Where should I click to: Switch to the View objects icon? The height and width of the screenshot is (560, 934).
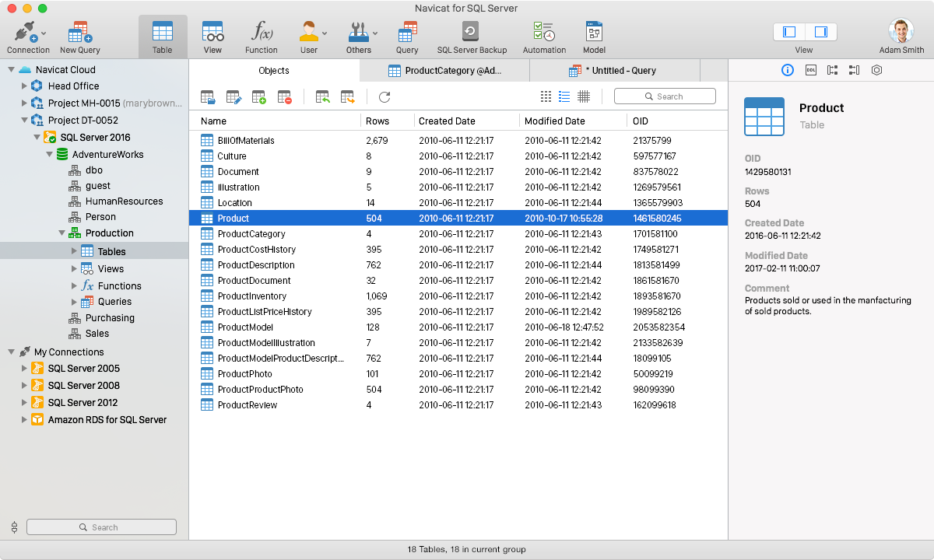[212, 32]
